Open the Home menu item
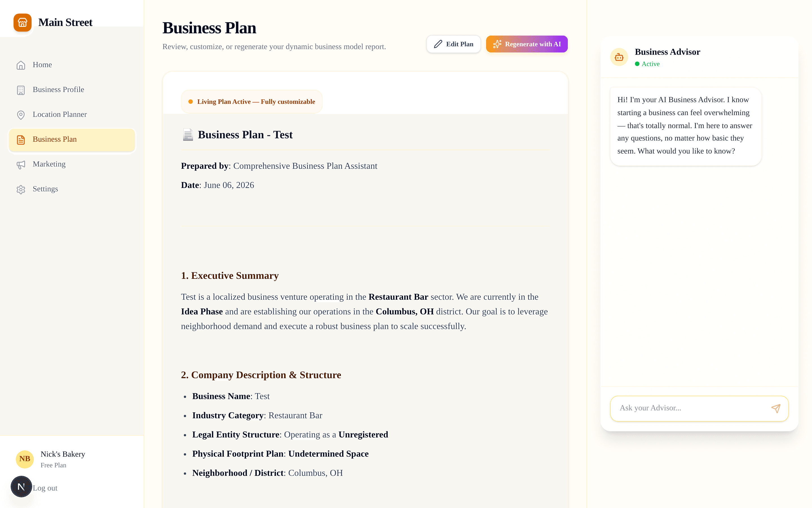Image resolution: width=812 pixels, height=508 pixels. point(72,65)
